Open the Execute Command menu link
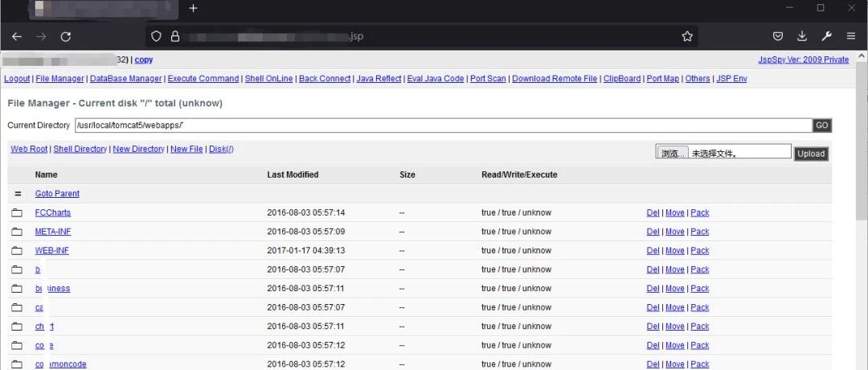Image resolution: width=868 pixels, height=370 pixels. coord(203,79)
